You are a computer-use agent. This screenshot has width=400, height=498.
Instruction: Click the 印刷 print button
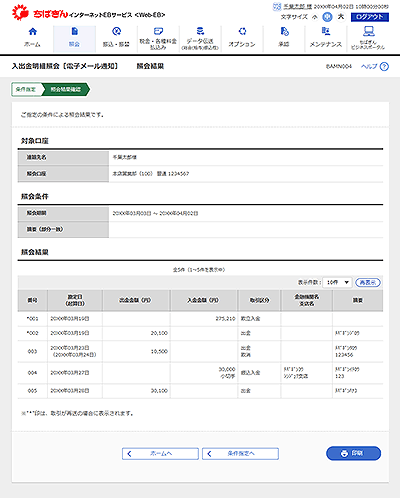click(x=353, y=453)
